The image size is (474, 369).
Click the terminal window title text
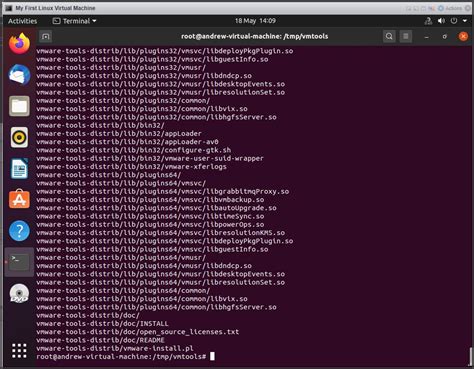coord(254,36)
